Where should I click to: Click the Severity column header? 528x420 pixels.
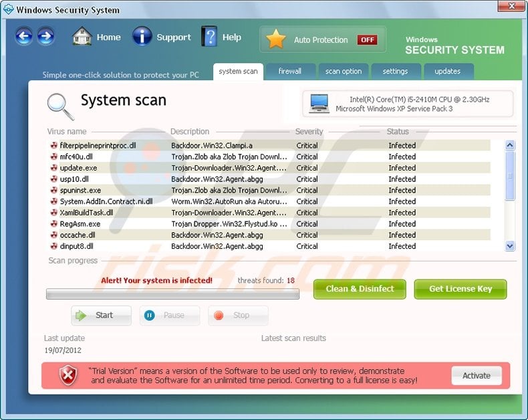(309, 132)
